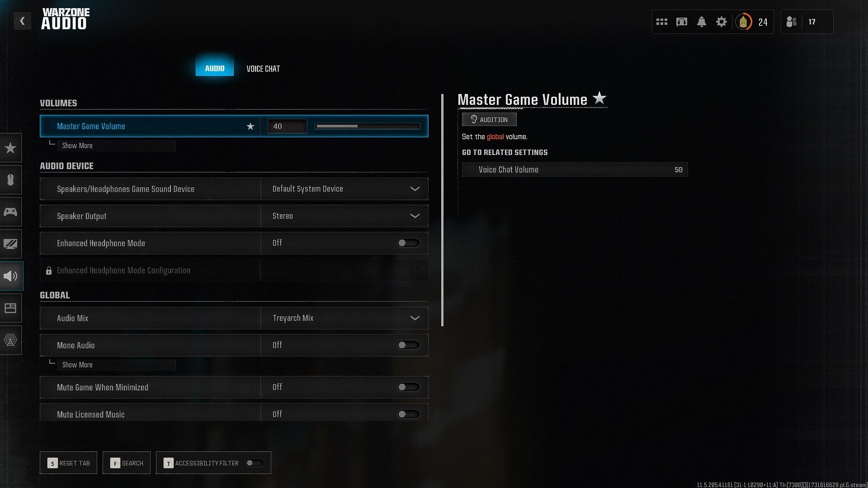The image size is (868, 488).
Task: Toggle Mute Game When Minimized off
Action: [409, 387]
